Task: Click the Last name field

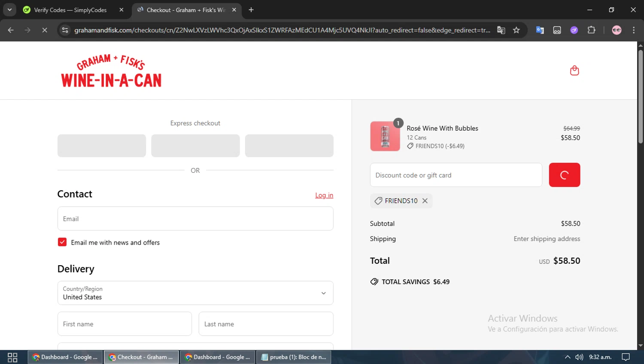Action: click(x=266, y=324)
